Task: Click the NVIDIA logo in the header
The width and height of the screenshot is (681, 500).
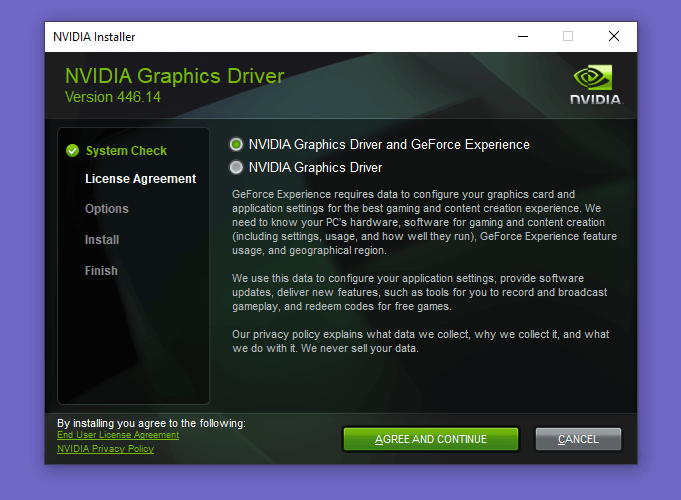Action: (596, 84)
